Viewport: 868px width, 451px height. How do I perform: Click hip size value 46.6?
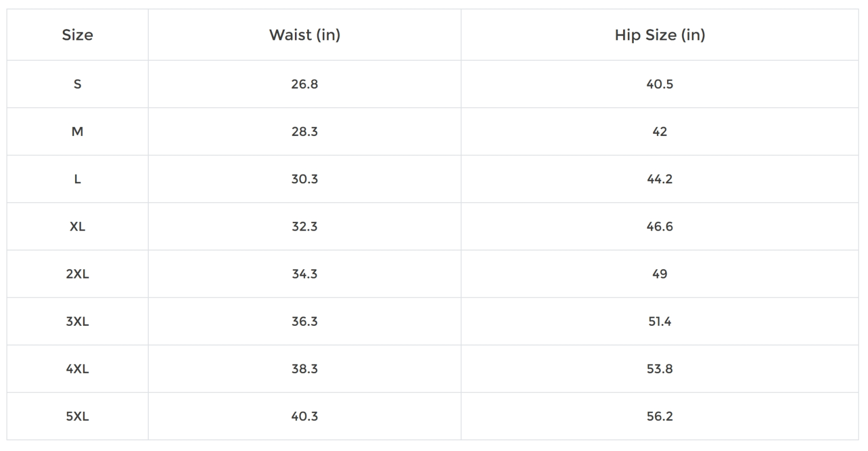(x=660, y=226)
